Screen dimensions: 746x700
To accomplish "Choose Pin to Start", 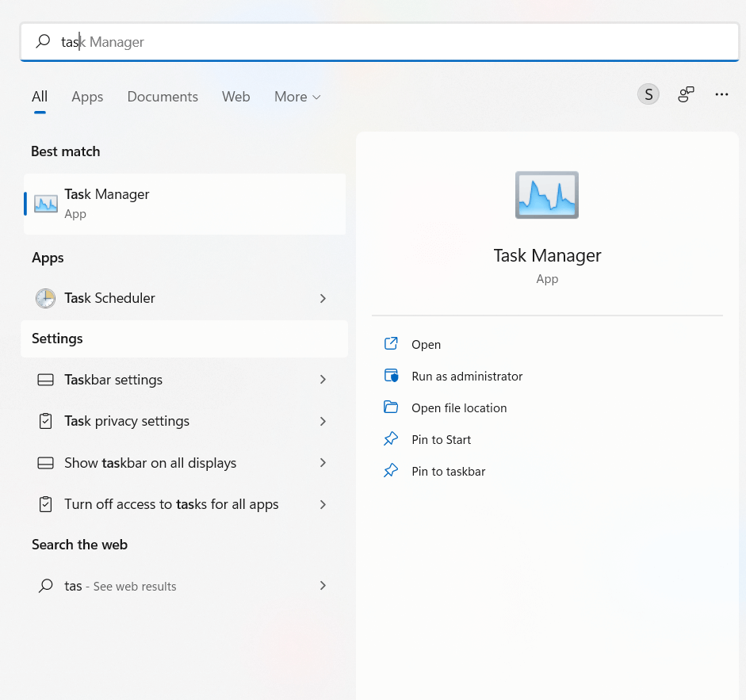I will 441,440.
